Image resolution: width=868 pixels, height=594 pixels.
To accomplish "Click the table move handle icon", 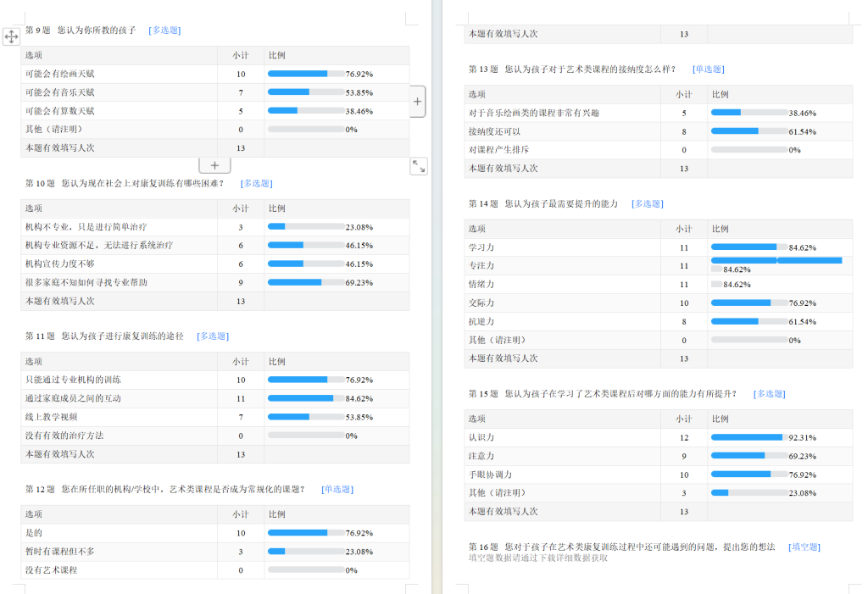I will coord(12,36).
